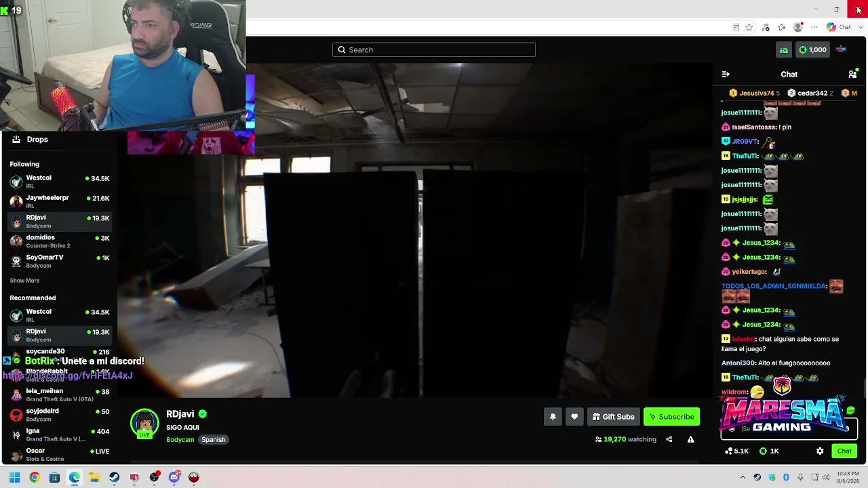Open SoyOmarTV channel in Following

pos(59,261)
